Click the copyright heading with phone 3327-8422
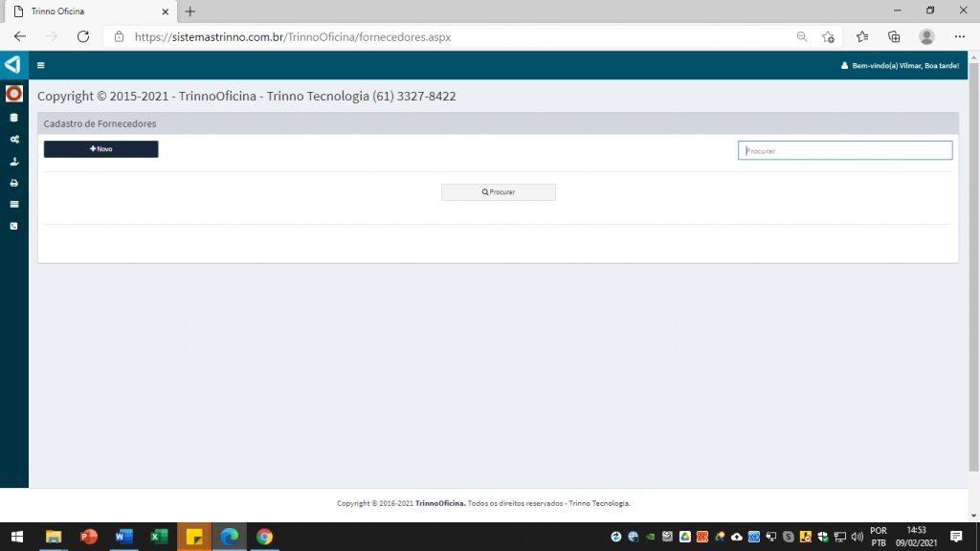 pos(246,97)
